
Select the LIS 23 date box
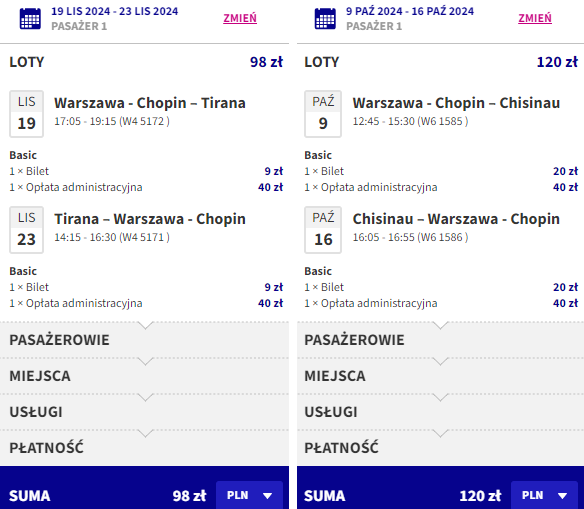pos(26,230)
